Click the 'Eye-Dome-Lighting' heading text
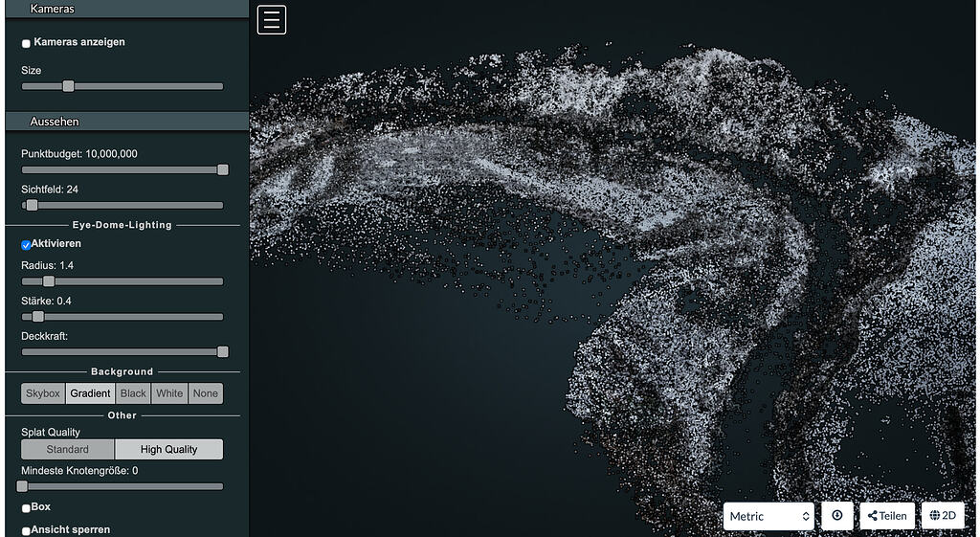 pos(122,225)
